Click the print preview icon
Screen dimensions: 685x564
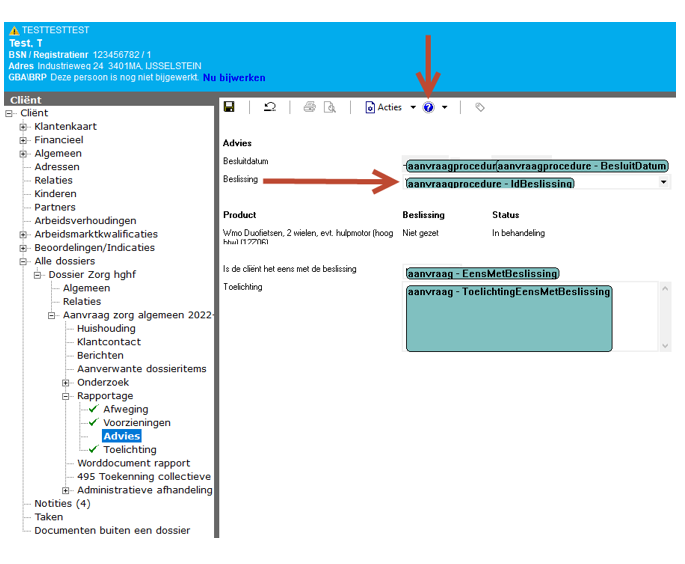(x=330, y=107)
